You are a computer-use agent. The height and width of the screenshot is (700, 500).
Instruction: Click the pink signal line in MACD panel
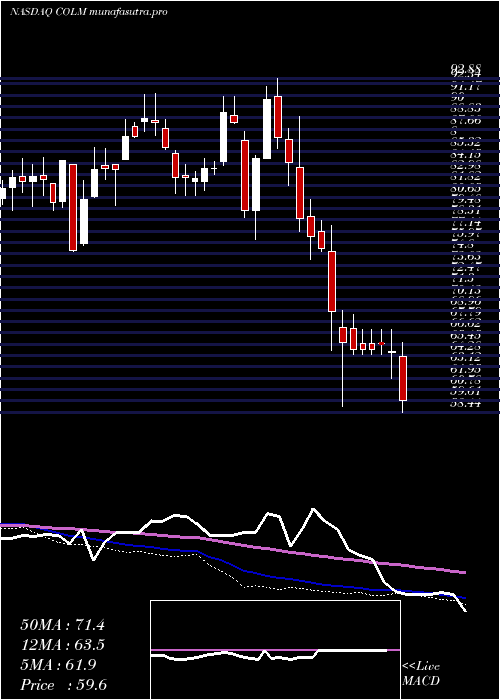(275, 650)
